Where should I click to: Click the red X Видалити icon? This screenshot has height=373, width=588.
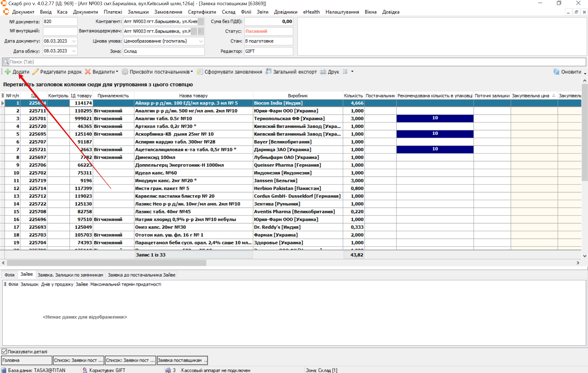click(88, 72)
